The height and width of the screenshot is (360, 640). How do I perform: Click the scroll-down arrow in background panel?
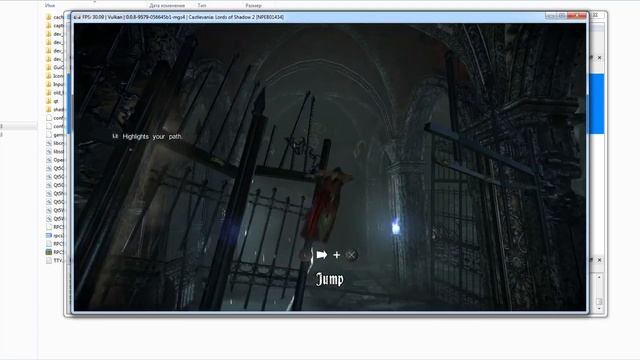[599, 309]
